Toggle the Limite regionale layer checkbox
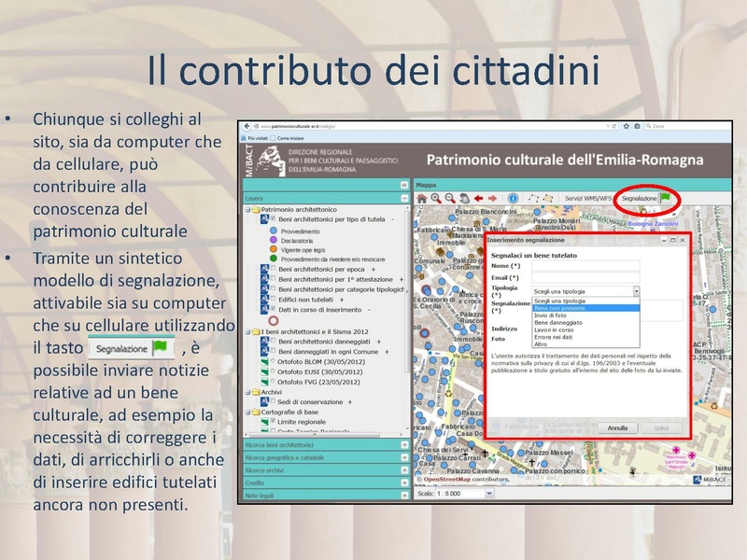This screenshot has height=560, width=747. 273,422
